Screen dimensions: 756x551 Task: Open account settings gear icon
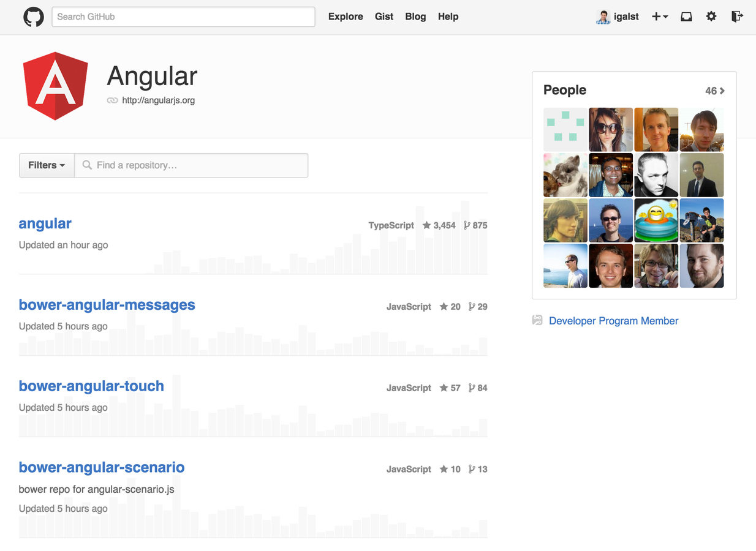click(x=711, y=17)
